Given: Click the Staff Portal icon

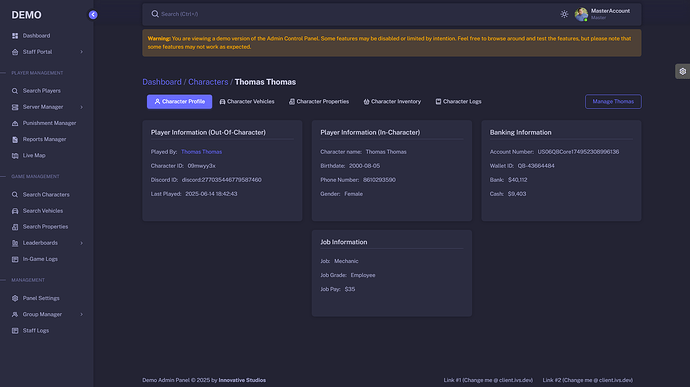Looking at the screenshot, I should [15, 52].
